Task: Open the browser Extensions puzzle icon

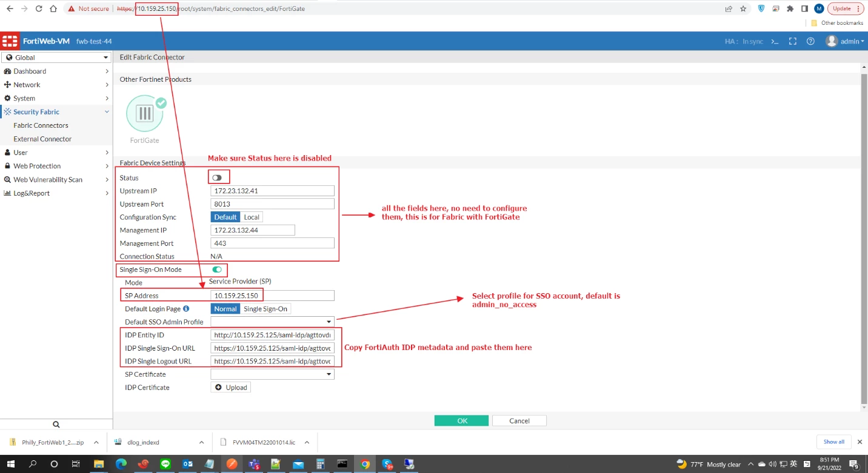Action: coord(790,8)
